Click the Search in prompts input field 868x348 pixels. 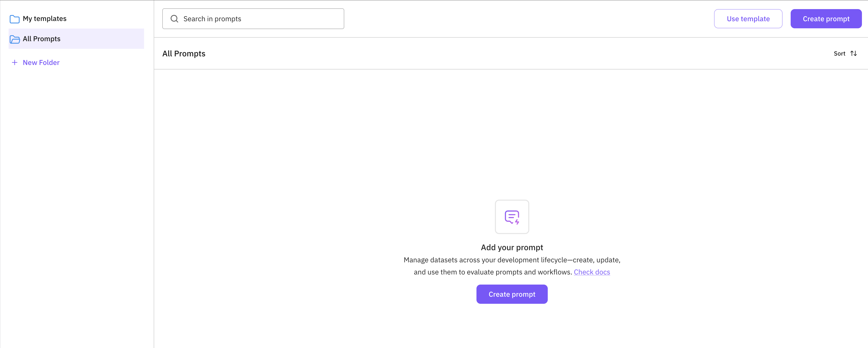tap(253, 18)
